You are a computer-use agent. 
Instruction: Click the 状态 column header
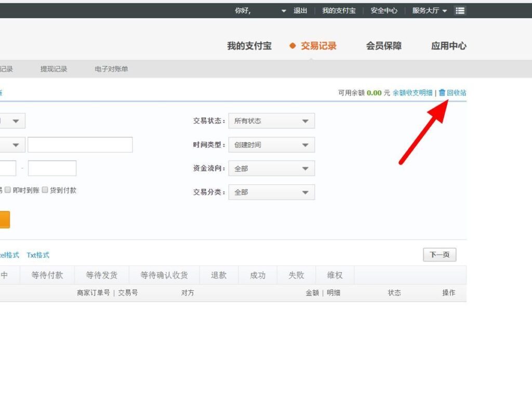(394, 293)
